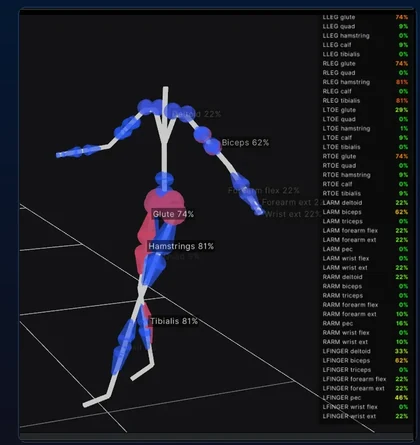The width and height of the screenshot is (420, 445).
Task: Pick the LFINGER wrist ext row
Action: [365, 416]
